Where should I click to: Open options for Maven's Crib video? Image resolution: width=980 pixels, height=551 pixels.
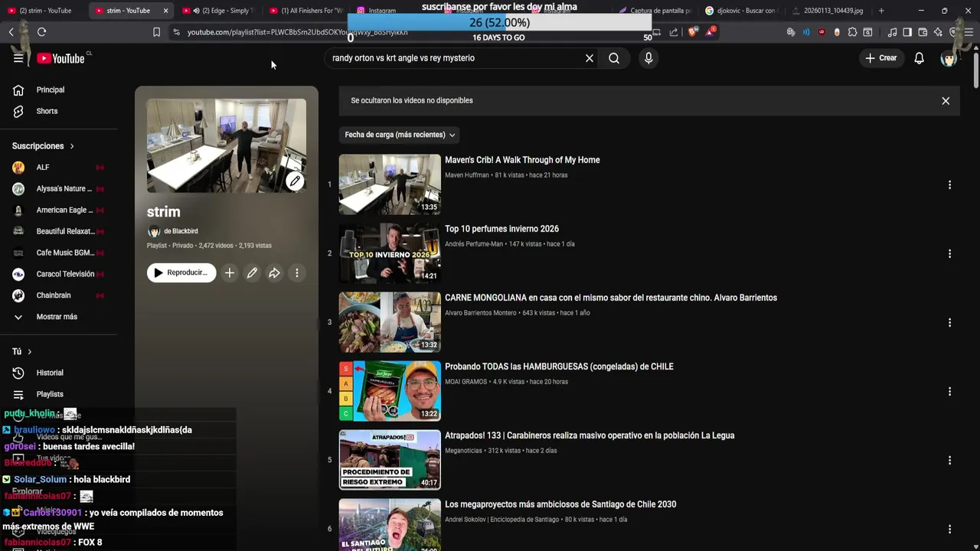tap(949, 185)
